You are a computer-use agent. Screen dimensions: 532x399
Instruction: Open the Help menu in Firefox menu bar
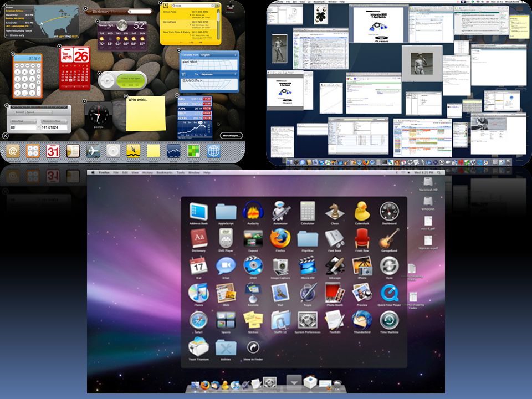coord(207,173)
